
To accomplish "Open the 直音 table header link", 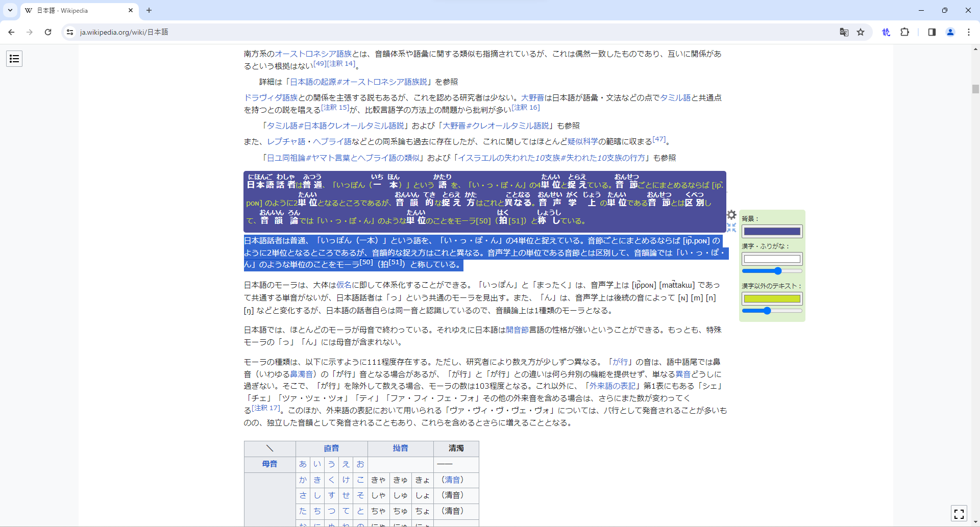I will (331, 448).
